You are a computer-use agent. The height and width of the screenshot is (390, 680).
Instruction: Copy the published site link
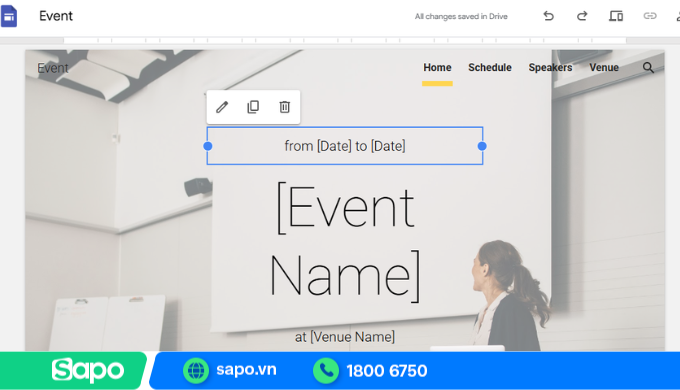point(650,16)
